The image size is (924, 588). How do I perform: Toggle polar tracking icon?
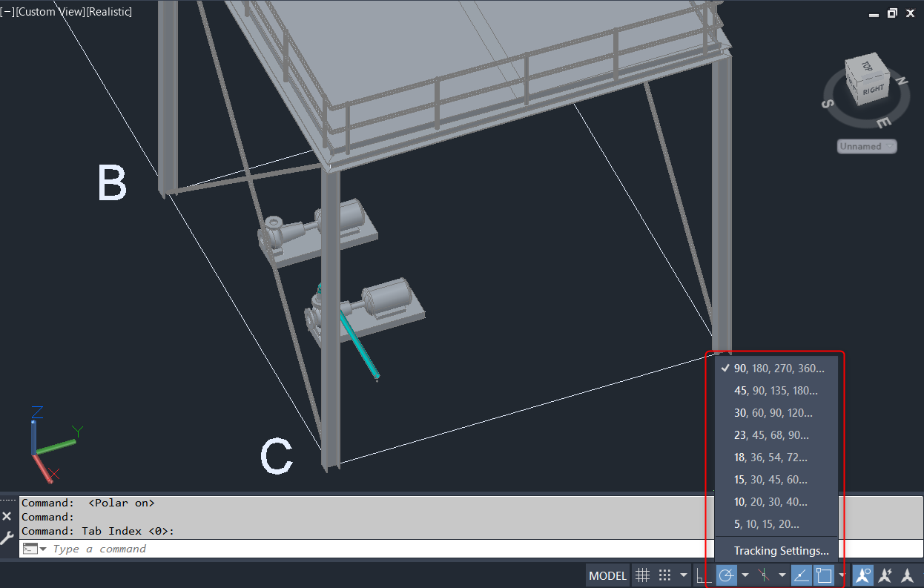726,575
